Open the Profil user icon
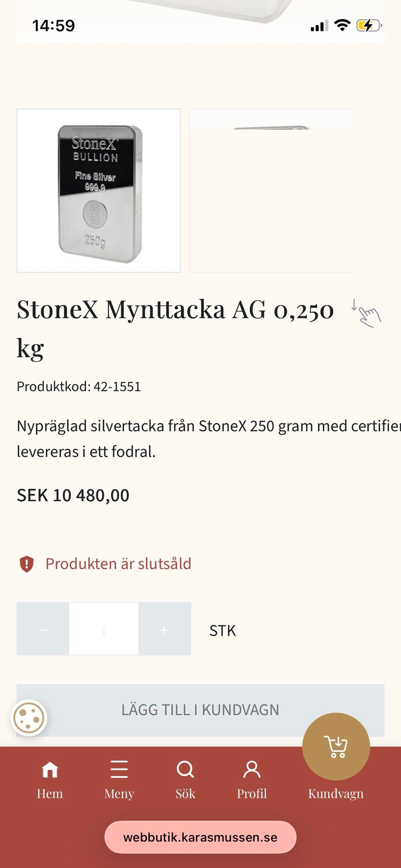This screenshot has height=868, width=401. click(x=251, y=769)
